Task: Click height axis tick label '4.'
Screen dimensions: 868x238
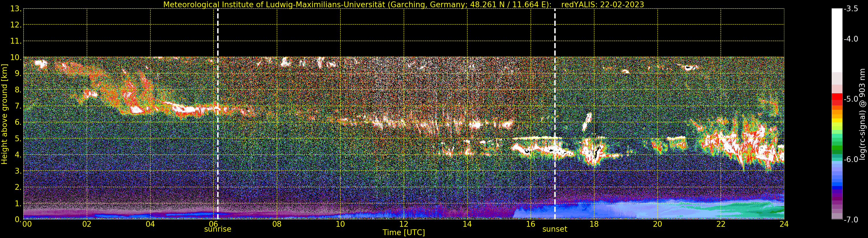Action: pyautogui.click(x=18, y=155)
